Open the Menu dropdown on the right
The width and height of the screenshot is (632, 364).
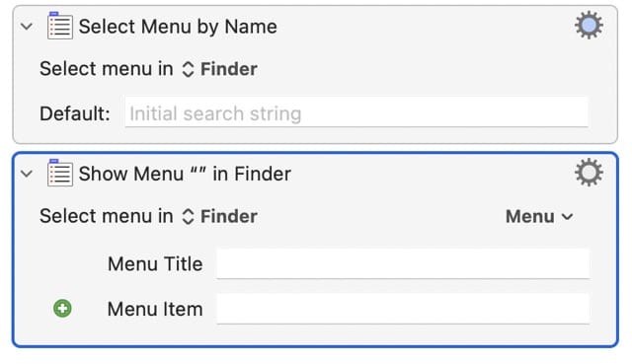(x=539, y=216)
